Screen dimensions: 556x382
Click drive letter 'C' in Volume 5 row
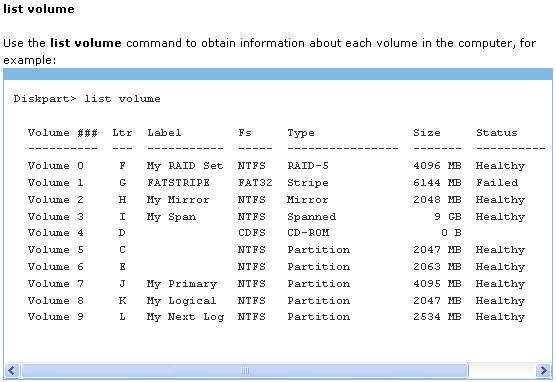click(122, 250)
